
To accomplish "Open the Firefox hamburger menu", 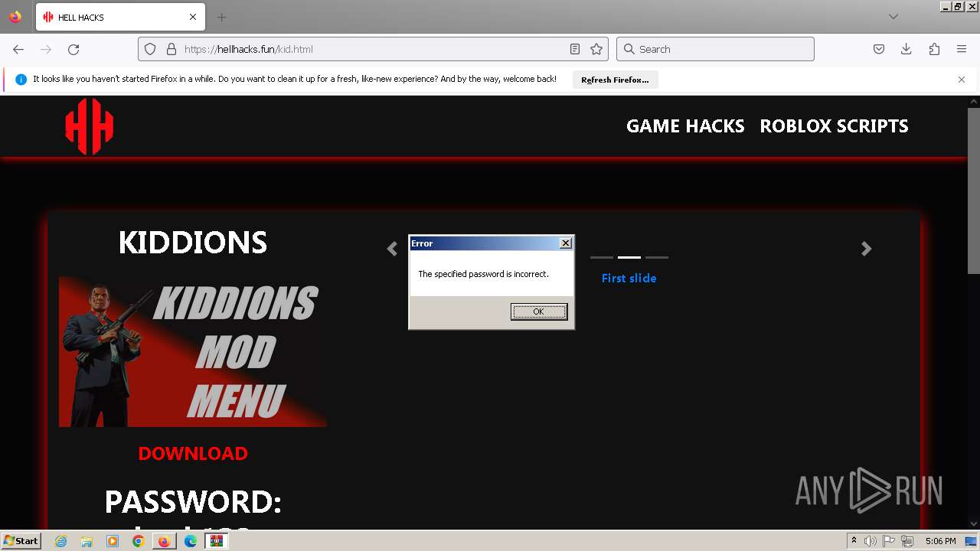I will click(x=962, y=49).
